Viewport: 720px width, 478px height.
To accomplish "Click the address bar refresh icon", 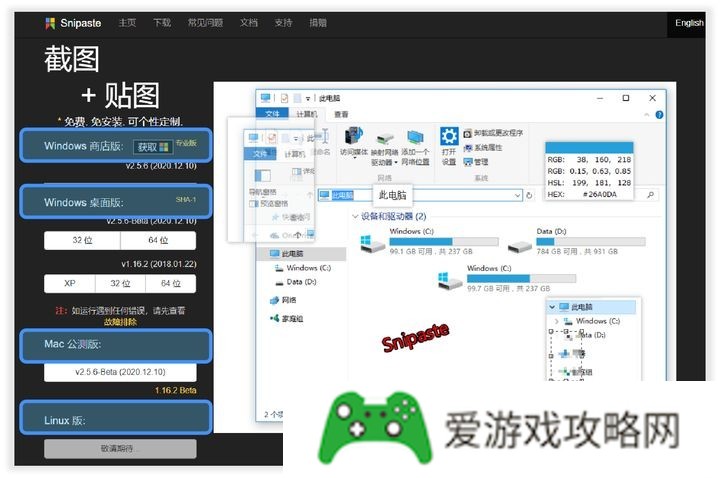I will pyautogui.click(x=529, y=196).
